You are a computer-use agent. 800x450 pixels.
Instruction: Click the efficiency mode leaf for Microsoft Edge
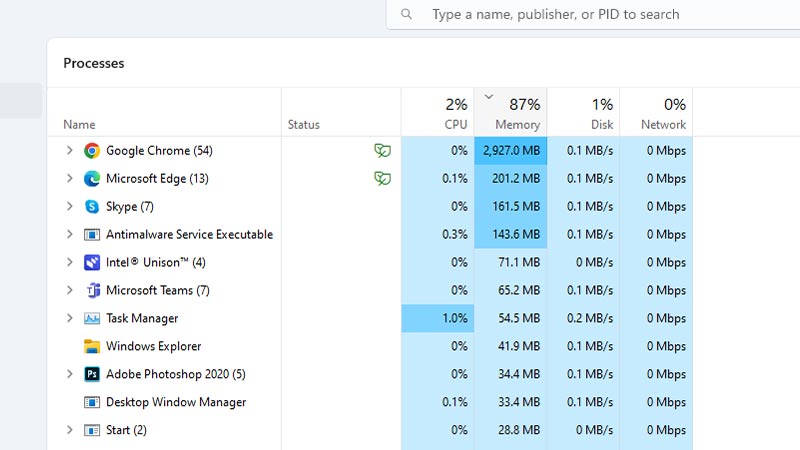[x=382, y=179]
